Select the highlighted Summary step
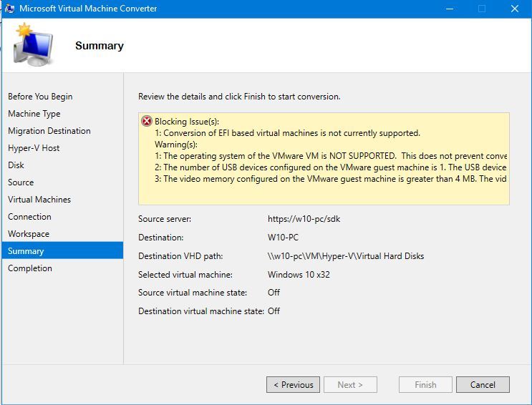532x405 pixels. (x=26, y=251)
